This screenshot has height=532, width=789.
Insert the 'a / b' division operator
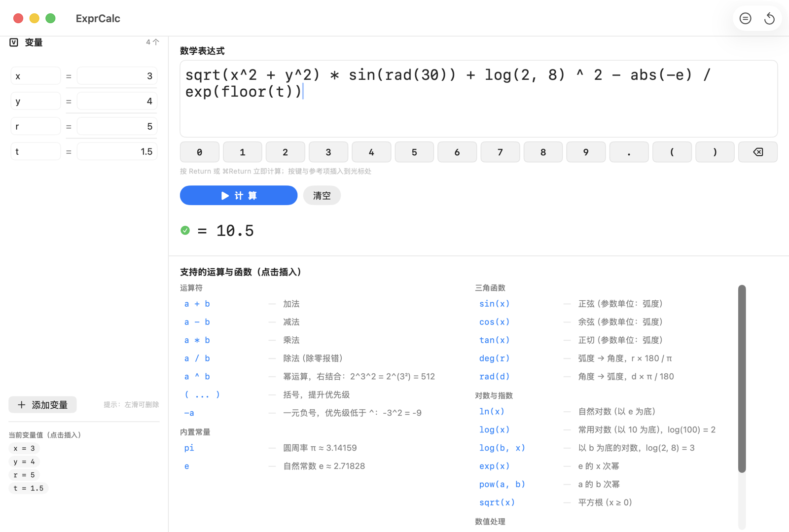(x=197, y=358)
